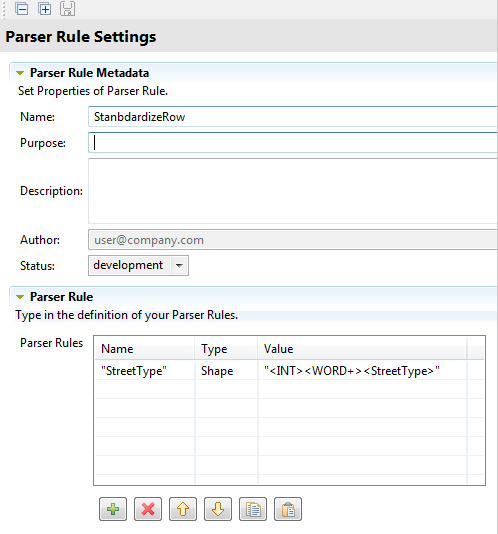Screen dimensions: 498x534
Task: Click the save icon in toolbar
Action: tap(67, 9)
